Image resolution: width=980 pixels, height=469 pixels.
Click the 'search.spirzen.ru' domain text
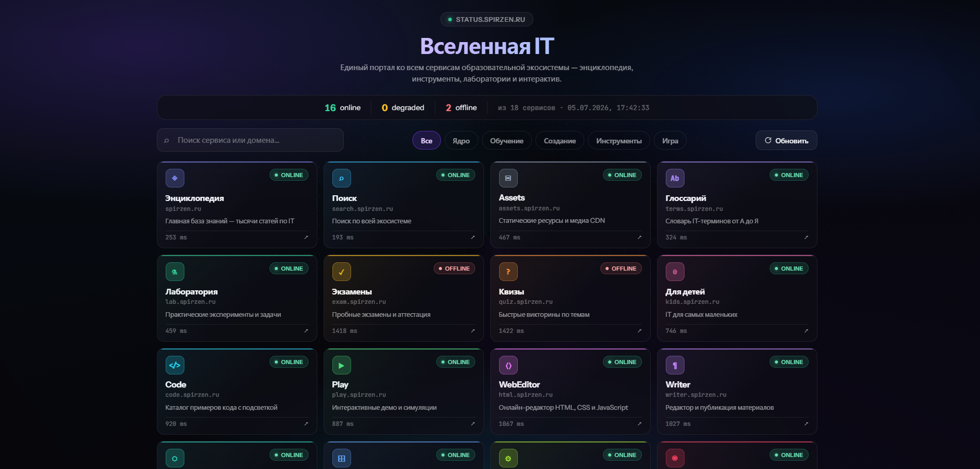click(363, 209)
